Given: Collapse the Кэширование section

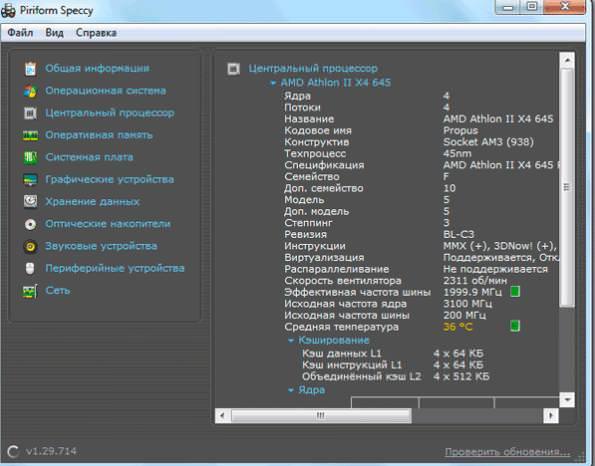Looking at the screenshot, I should point(291,340).
